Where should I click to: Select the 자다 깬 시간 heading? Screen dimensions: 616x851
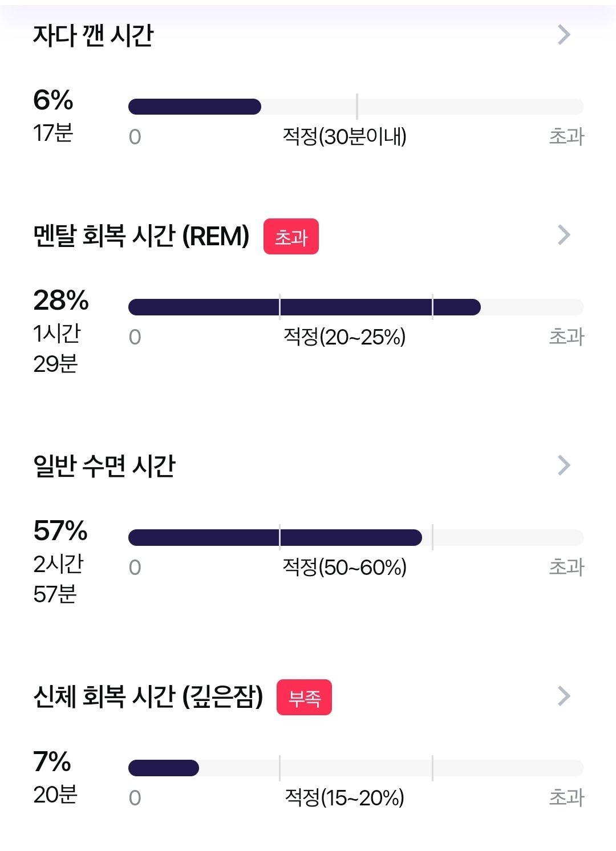[x=94, y=35]
